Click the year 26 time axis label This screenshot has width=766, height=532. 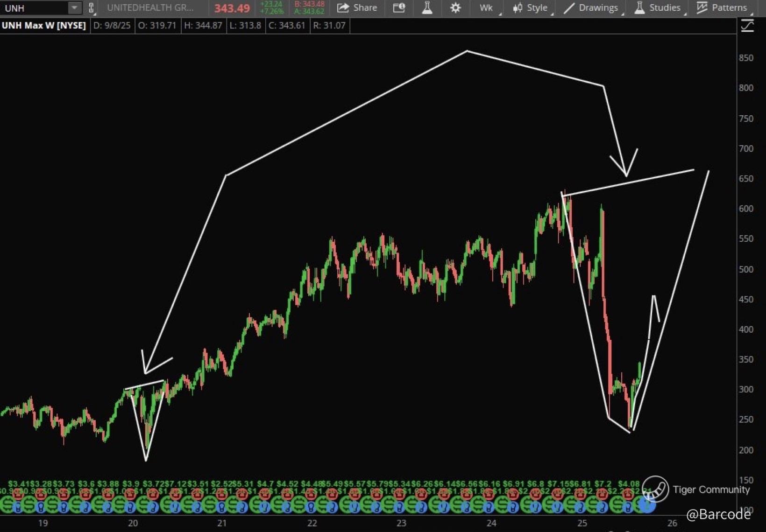click(672, 523)
